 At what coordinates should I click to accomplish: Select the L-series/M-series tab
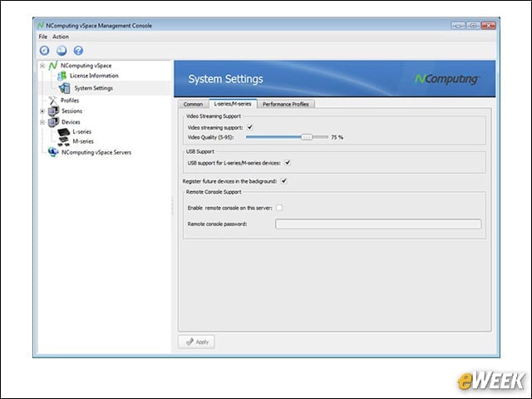click(x=233, y=104)
